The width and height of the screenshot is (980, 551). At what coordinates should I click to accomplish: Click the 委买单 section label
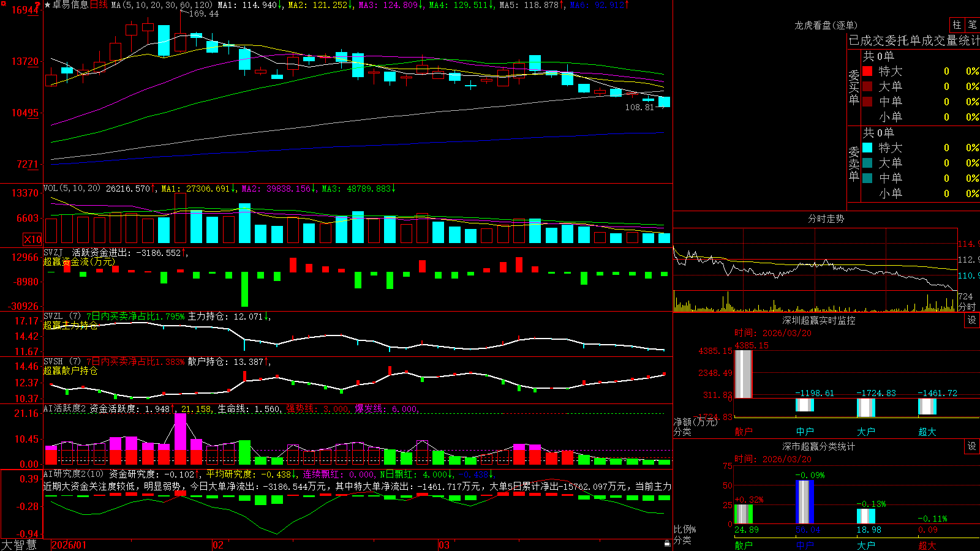coord(854,88)
